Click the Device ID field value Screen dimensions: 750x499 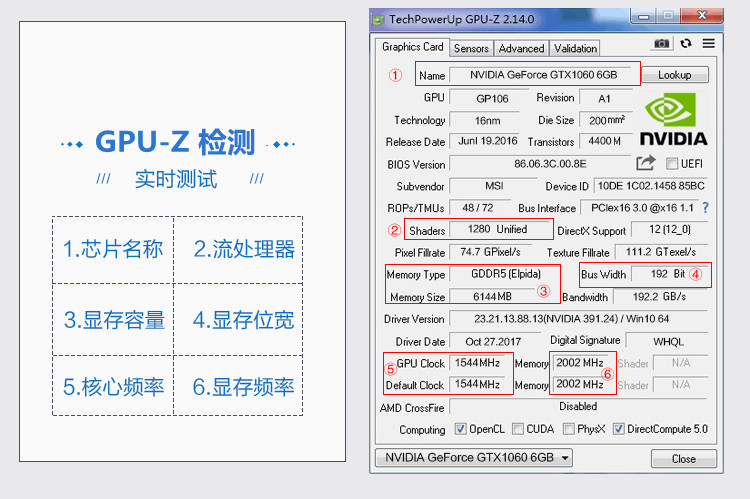[651, 186]
